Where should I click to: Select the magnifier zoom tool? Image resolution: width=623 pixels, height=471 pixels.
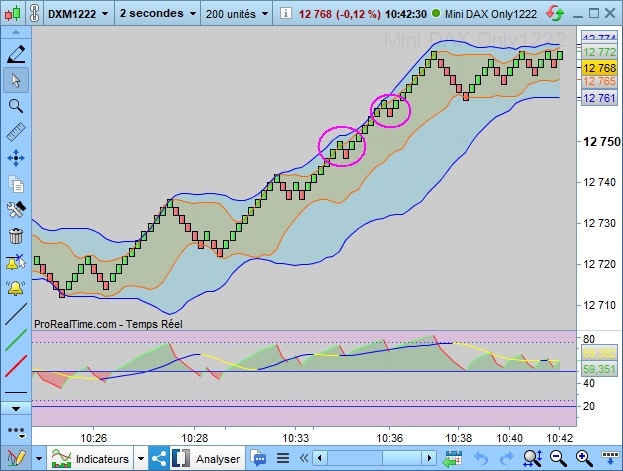pos(16,106)
